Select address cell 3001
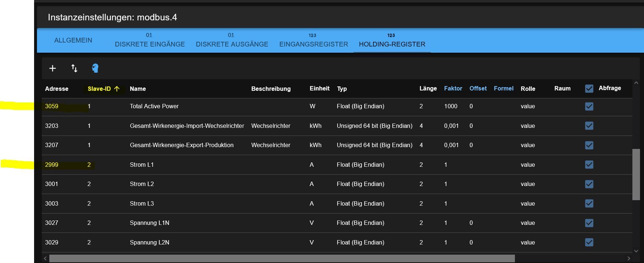644x263 pixels. click(x=51, y=184)
